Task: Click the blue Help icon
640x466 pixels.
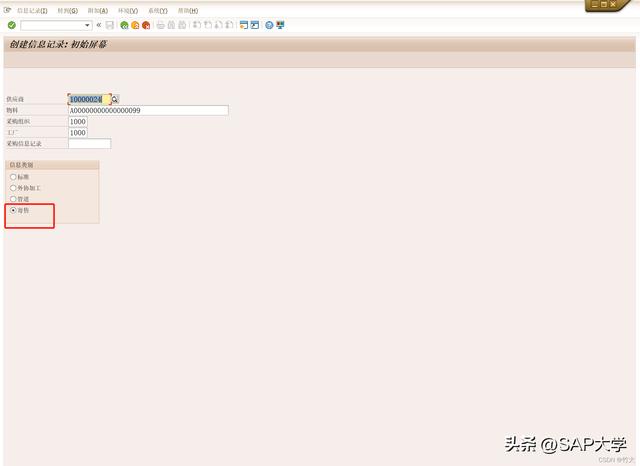Action: tap(269, 25)
